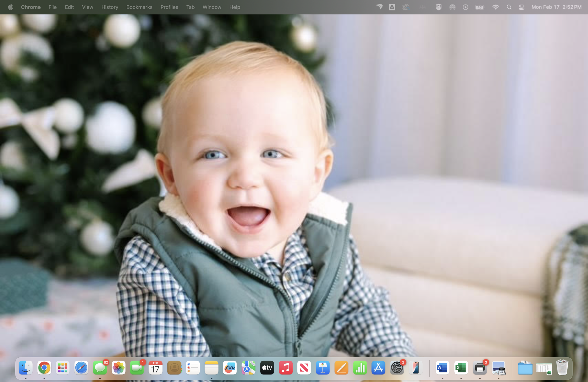
Task: Launch Numbers from the dock
Action: point(360,368)
